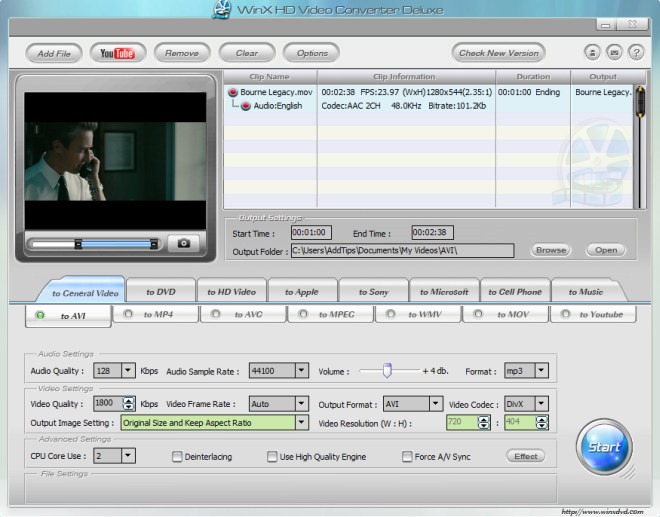Switch to the to DVD tab

pos(161,292)
